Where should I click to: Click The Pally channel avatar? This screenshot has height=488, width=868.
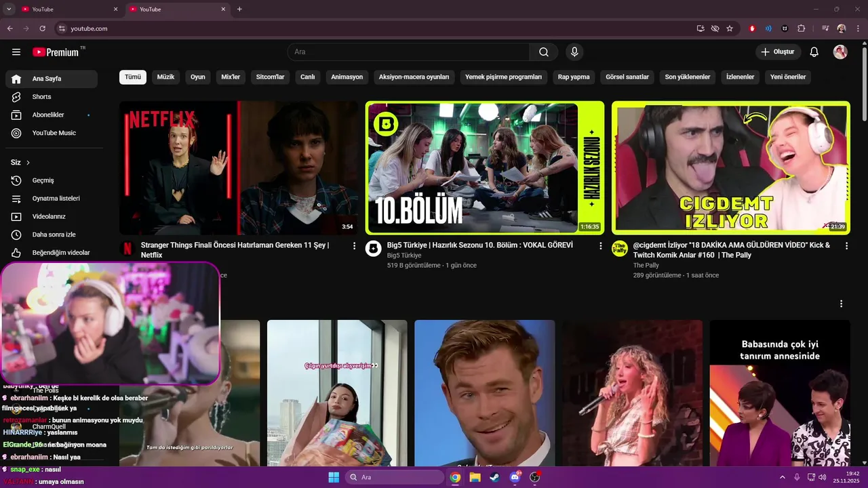click(619, 248)
